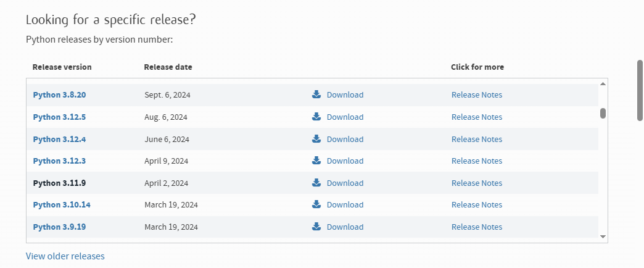Open the Python 3.12.3 release page
The height and width of the screenshot is (268, 644).
click(60, 161)
